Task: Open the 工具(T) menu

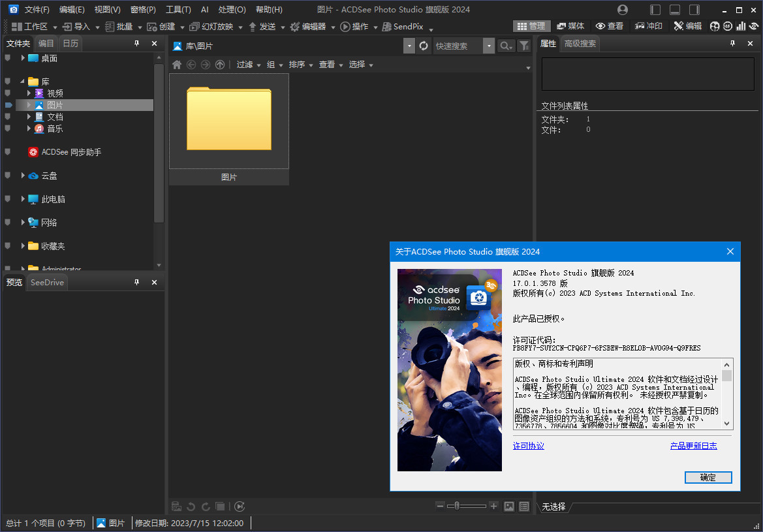Action: point(178,10)
